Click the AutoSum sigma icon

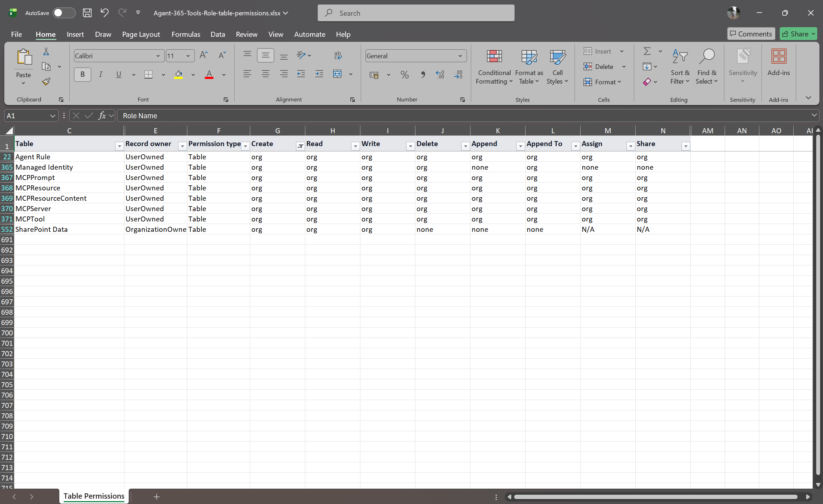click(x=647, y=51)
